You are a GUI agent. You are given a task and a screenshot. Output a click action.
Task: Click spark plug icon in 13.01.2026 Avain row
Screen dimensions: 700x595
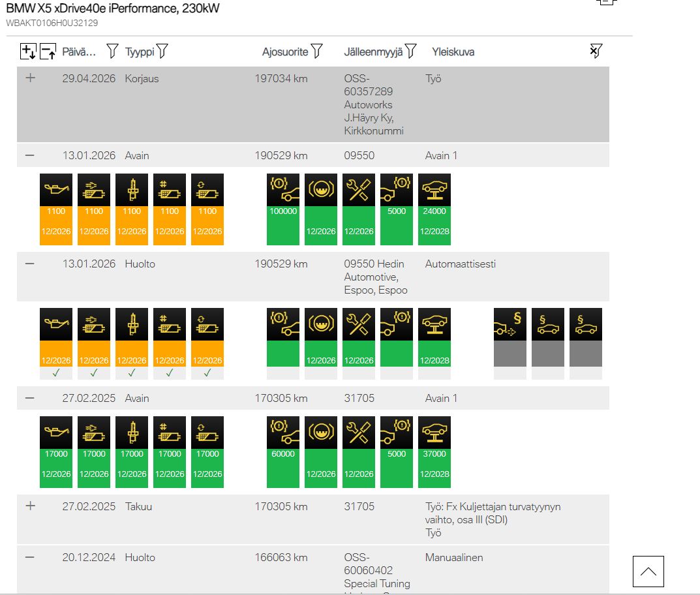132,190
